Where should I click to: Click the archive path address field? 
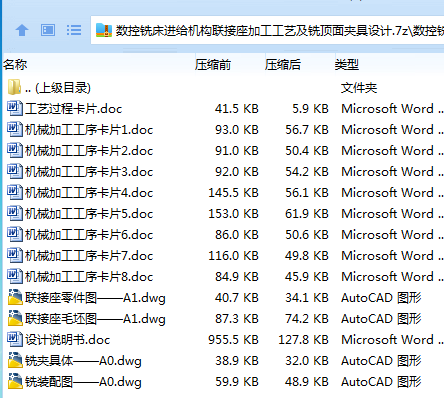pyautogui.click(x=267, y=30)
